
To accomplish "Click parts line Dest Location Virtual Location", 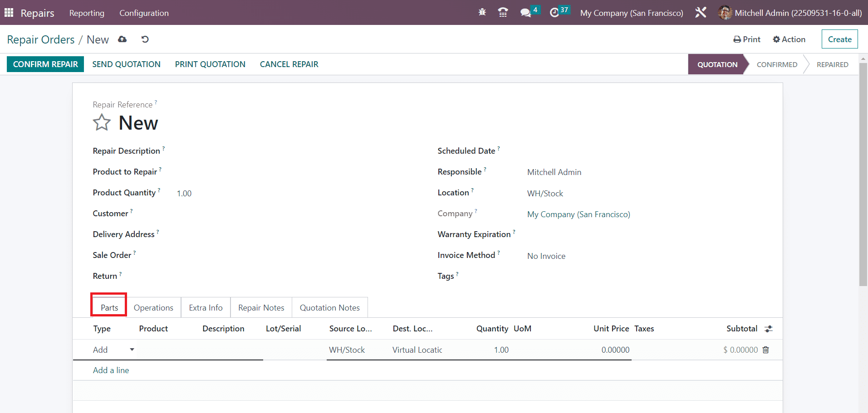I will coord(417,350).
